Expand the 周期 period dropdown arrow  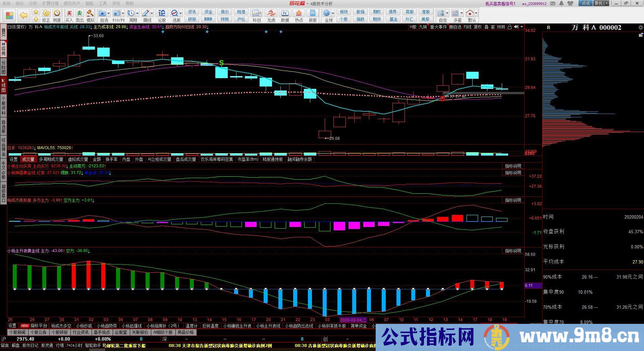[138, 13]
